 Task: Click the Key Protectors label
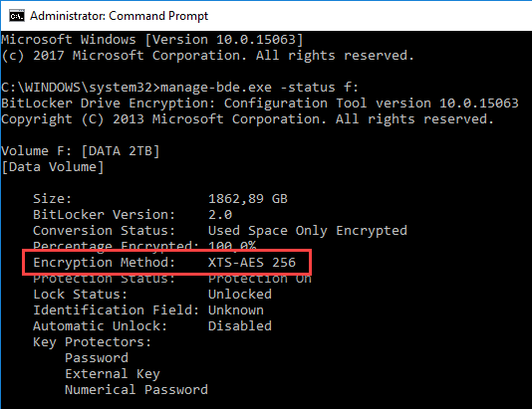click(92, 342)
